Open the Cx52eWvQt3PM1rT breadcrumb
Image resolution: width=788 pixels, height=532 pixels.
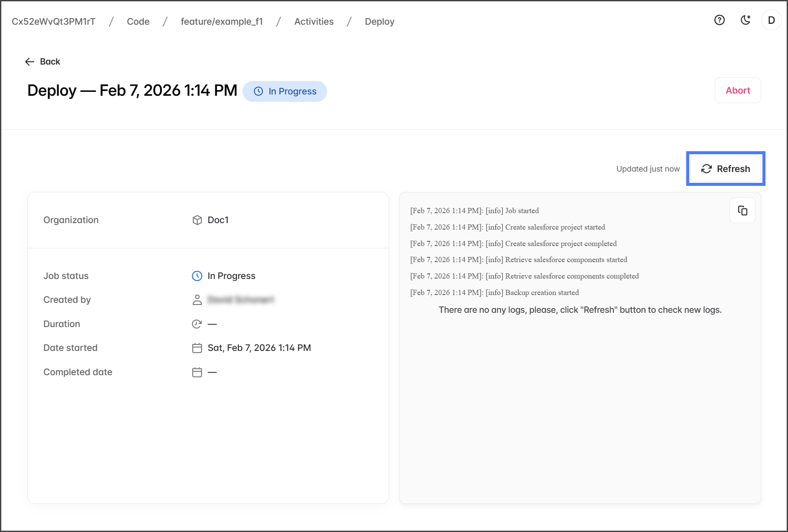tap(54, 22)
